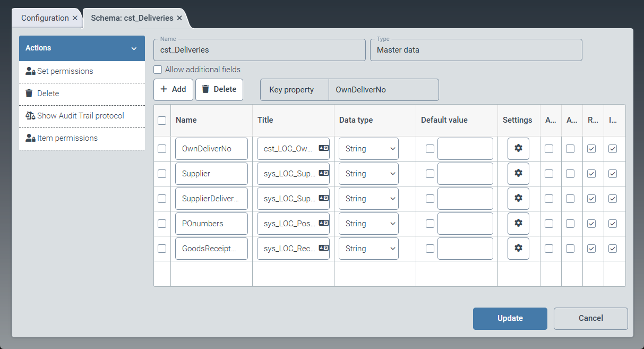644x349 pixels.
Task: Click settings gear in POnumbers row
Action: [x=518, y=224]
